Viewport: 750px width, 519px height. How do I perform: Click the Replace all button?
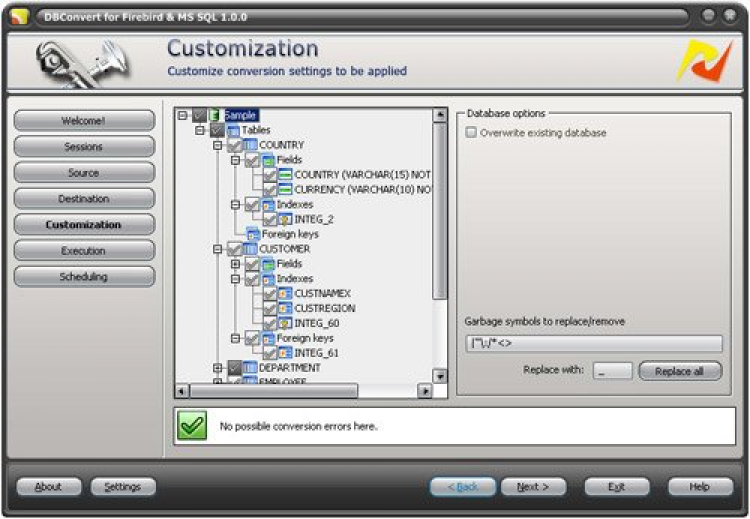(x=680, y=371)
